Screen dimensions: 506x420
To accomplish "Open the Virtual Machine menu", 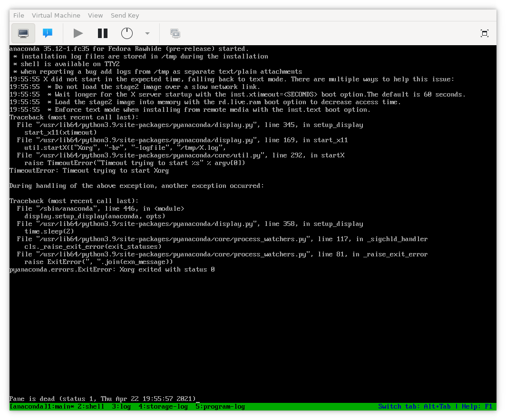I will click(x=56, y=16).
